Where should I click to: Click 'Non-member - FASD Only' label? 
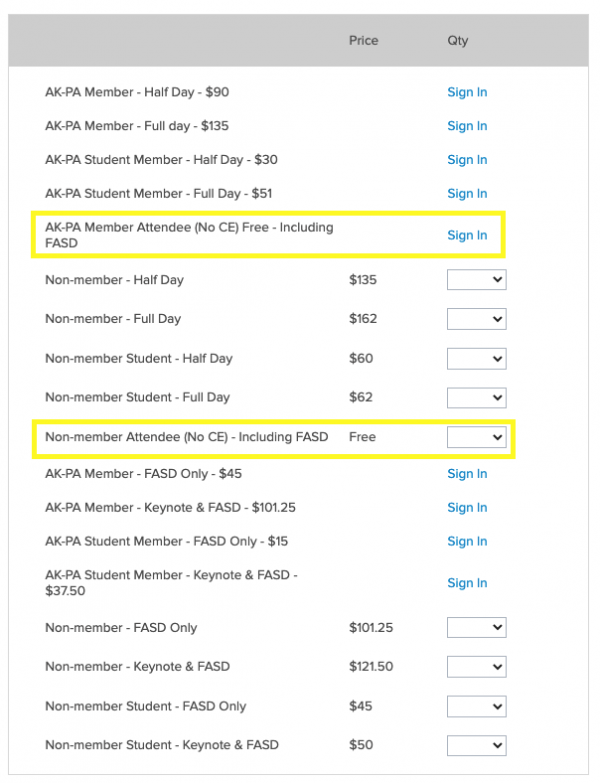pos(121,628)
